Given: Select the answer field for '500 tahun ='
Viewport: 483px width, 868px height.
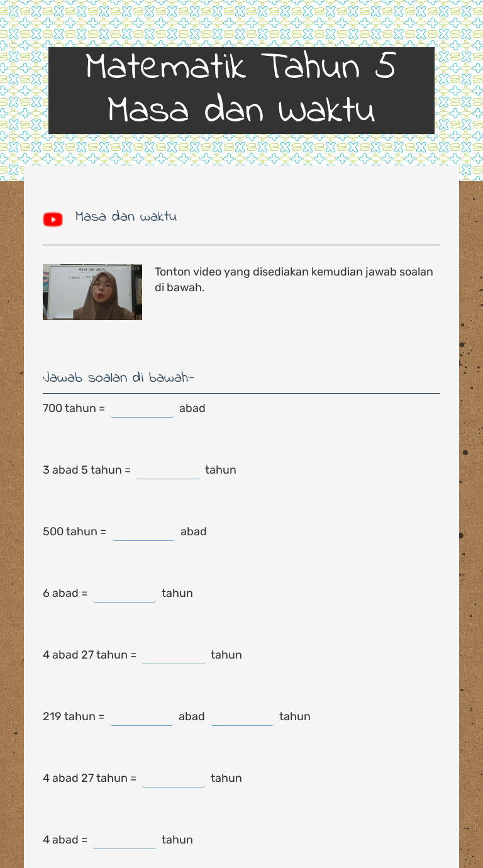Looking at the screenshot, I should click(143, 531).
